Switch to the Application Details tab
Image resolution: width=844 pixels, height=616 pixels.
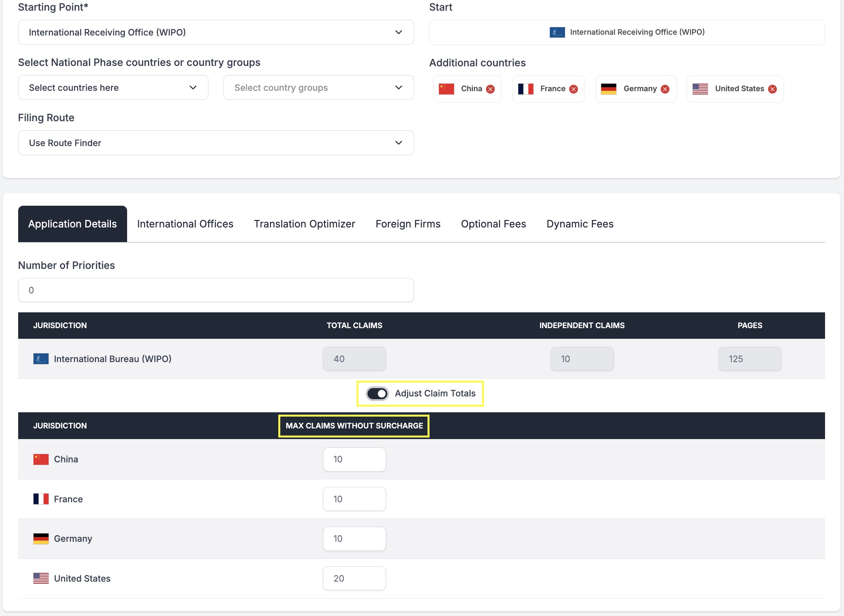click(x=73, y=224)
